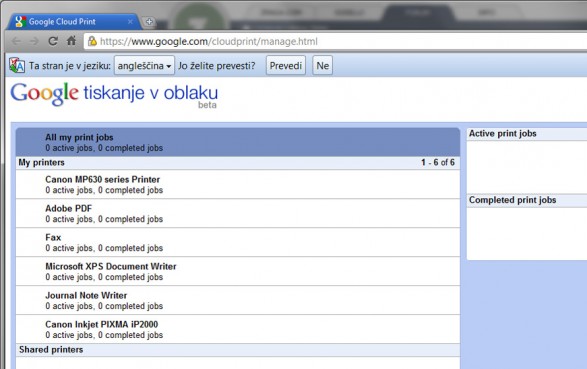Select Canon MP630 series Printer

[238, 184]
